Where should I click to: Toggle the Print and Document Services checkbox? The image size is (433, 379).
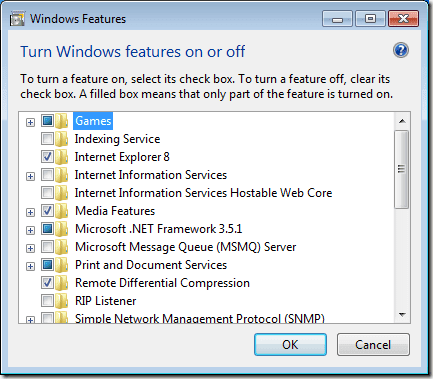point(47,265)
